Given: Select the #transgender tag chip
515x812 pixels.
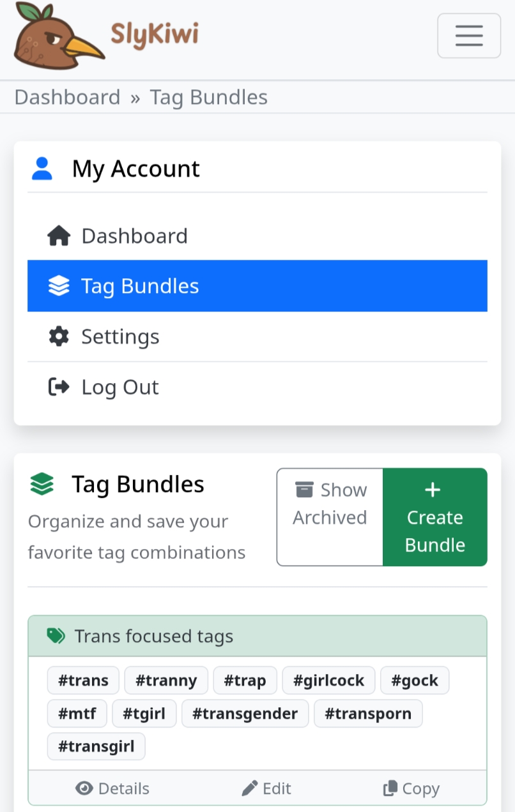Looking at the screenshot, I should 245,714.
